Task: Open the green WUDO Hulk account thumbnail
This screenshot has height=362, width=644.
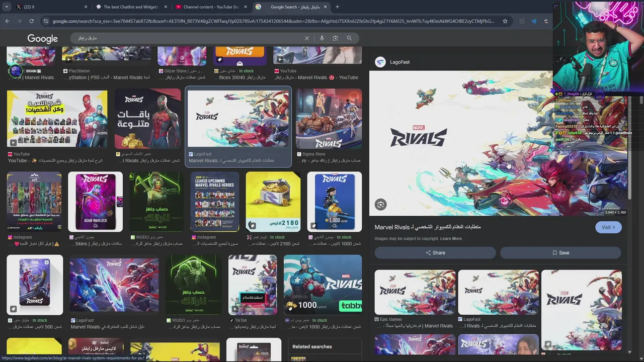Action: pyautogui.click(x=194, y=285)
